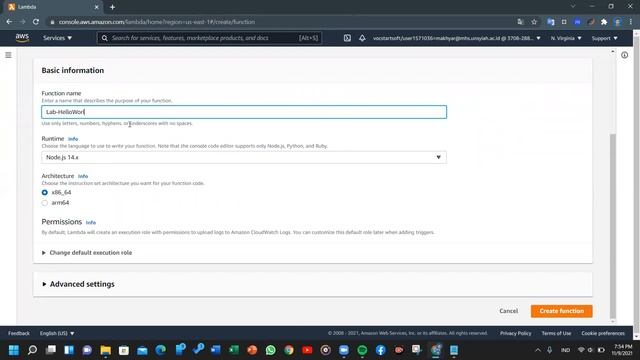Open Facebook from the taskbar
The height and width of the screenshot is (360, 640).
point(380,350)
